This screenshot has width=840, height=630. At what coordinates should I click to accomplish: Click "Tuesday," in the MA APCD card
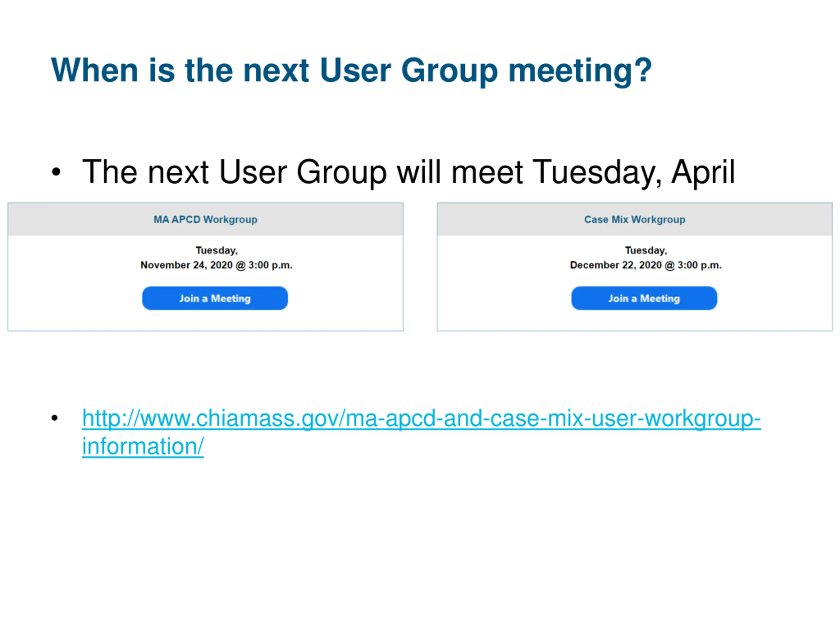click(x=217, y=250)
